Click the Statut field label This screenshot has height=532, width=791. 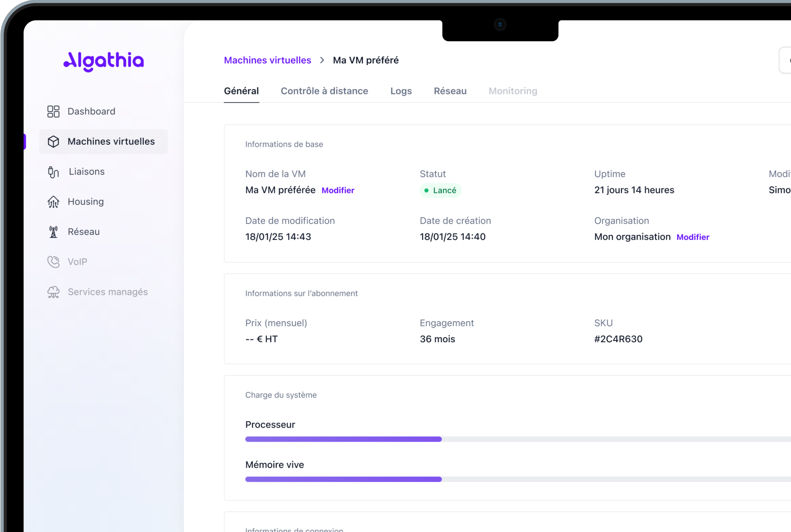point(432,174)
